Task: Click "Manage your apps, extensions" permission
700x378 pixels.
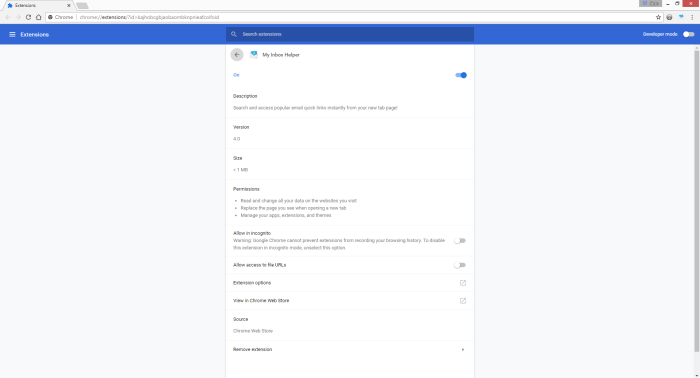Action: (286, 215)
